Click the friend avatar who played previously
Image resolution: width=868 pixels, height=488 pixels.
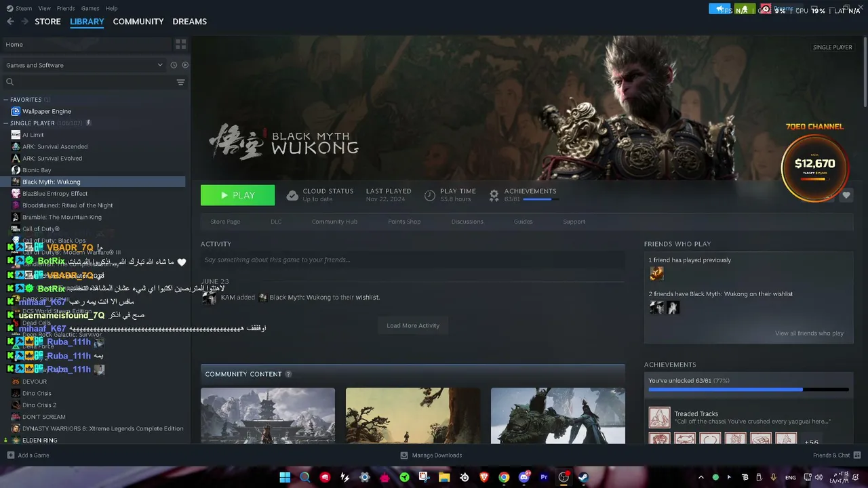click(x=656, y=273)
